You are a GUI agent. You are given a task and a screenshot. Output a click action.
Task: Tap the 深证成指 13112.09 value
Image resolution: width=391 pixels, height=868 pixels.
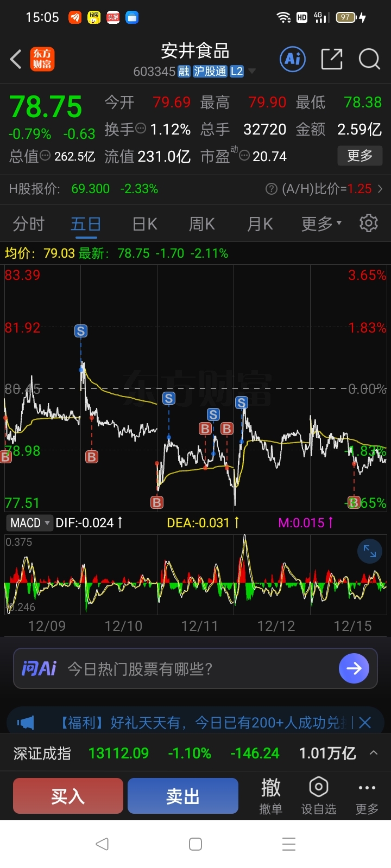coord(118,753)
